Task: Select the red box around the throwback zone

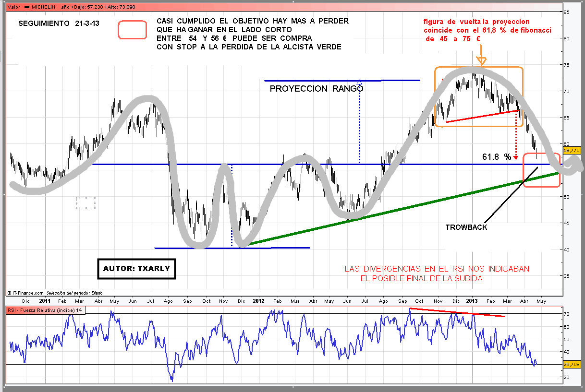Action: (x=541, y=170)
